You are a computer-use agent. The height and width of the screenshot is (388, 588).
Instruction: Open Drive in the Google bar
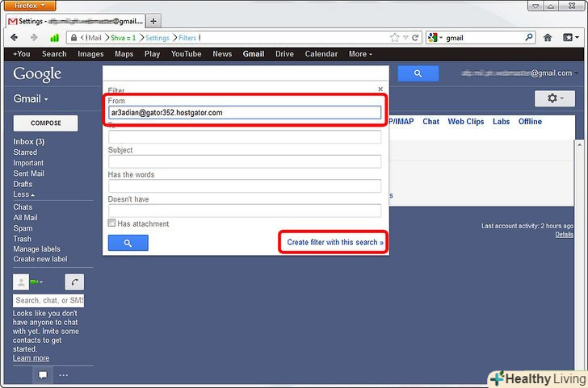(x=284, y=54)
